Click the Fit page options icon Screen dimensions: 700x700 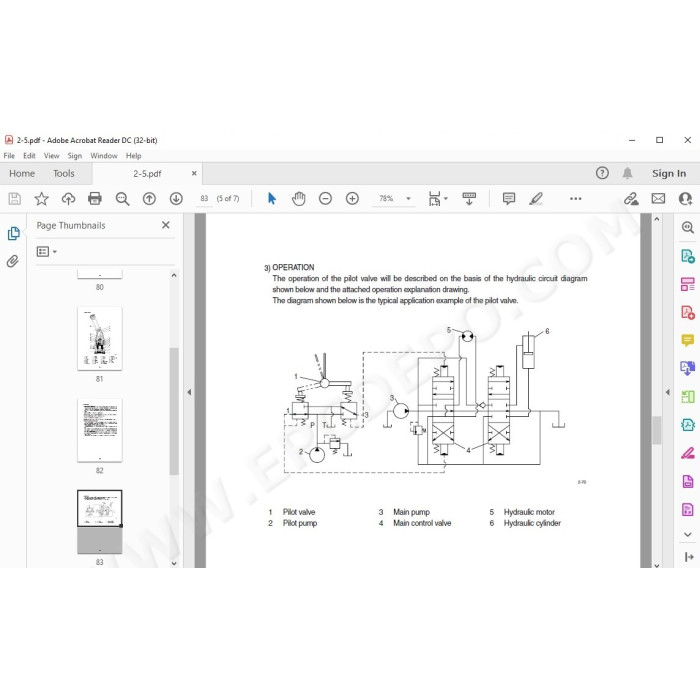(x=434, y=199)
